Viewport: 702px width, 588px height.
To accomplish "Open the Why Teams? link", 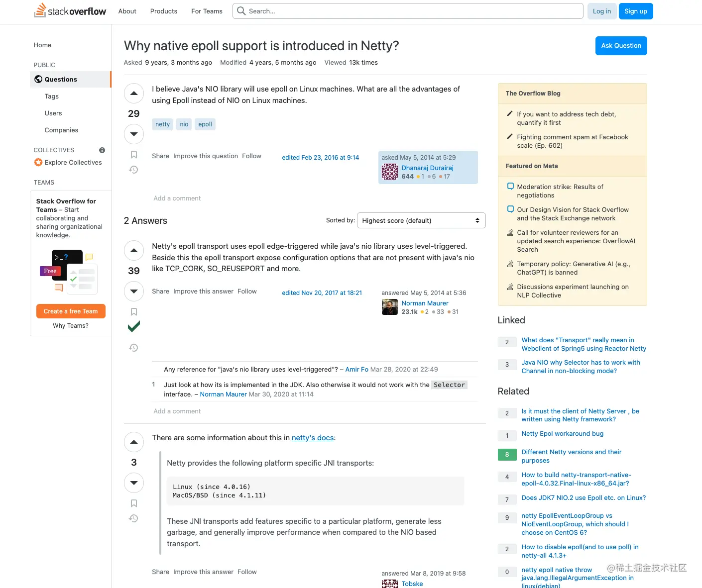I will pyautogui.click(x=71, y=326).
